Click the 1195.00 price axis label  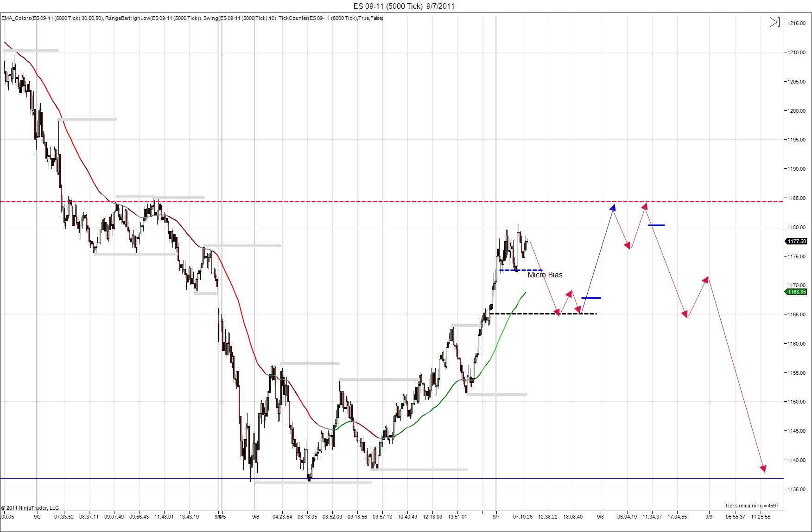(x=797, y=140)
